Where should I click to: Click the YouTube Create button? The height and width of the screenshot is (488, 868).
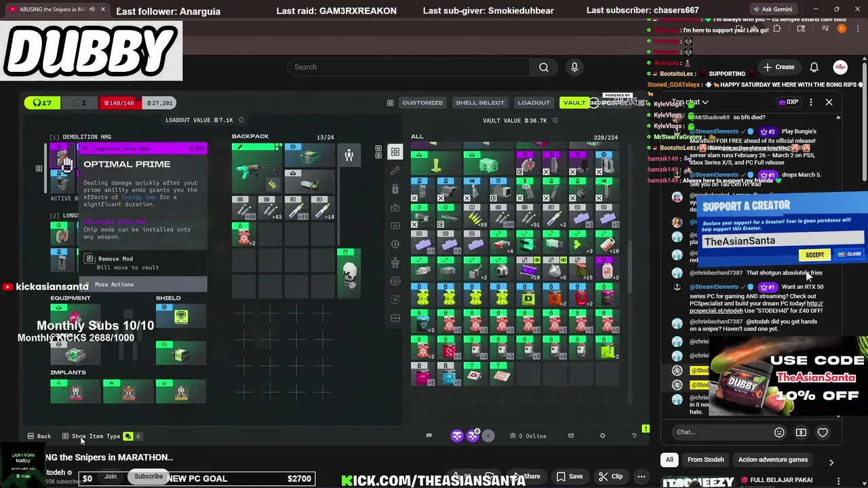click(778, 67)
